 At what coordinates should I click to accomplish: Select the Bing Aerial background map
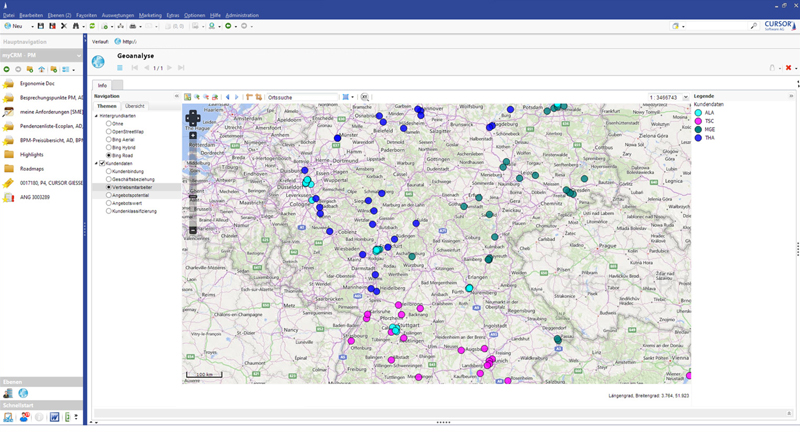pos(109,140)
